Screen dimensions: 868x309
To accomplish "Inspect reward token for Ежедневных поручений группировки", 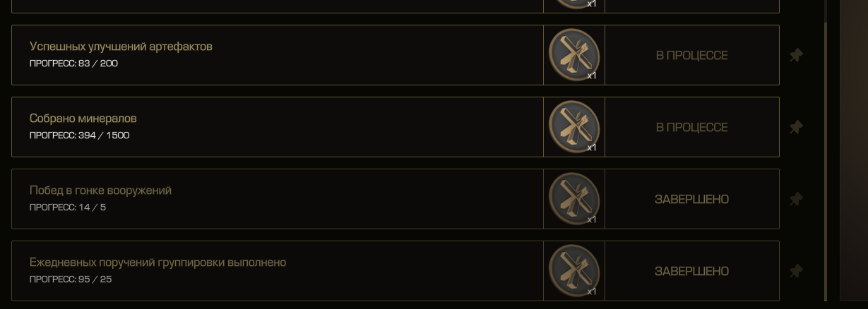I will [x=574, y=271].
